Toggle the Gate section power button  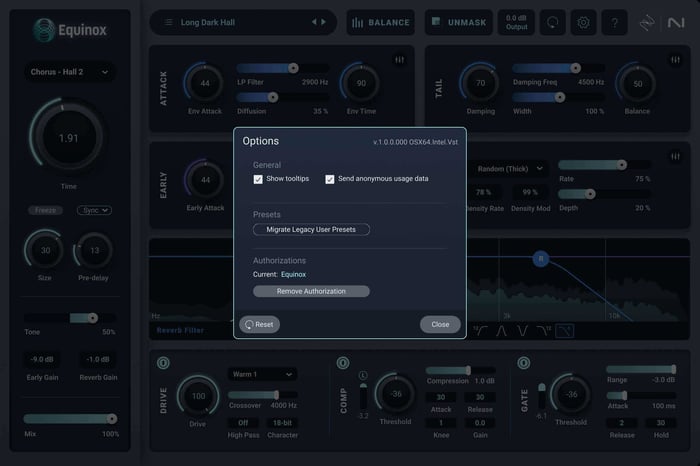tap(524, 363)
